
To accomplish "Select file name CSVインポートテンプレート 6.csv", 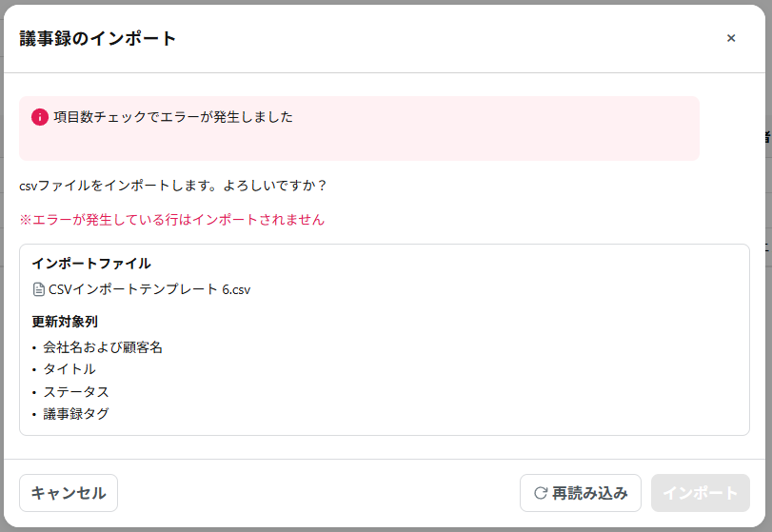I will [x=149, y=289].
